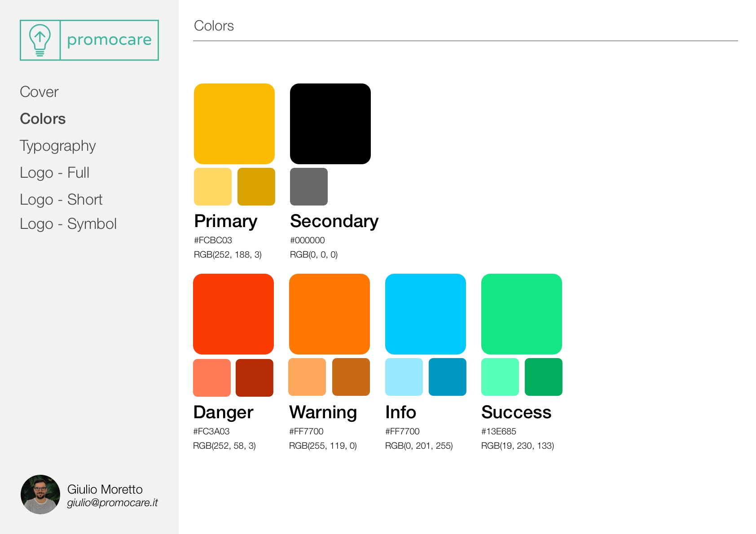Open the Logo - Full page
The width and height of the screenshot is (756, 534).
pyautogui.click(x=54, y=173)
